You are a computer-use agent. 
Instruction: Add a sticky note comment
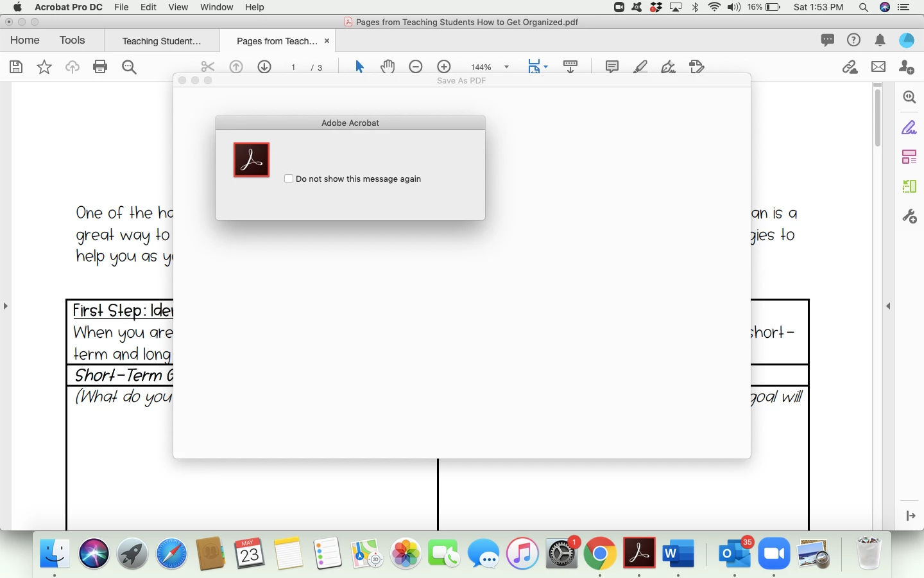click(612, 67)
